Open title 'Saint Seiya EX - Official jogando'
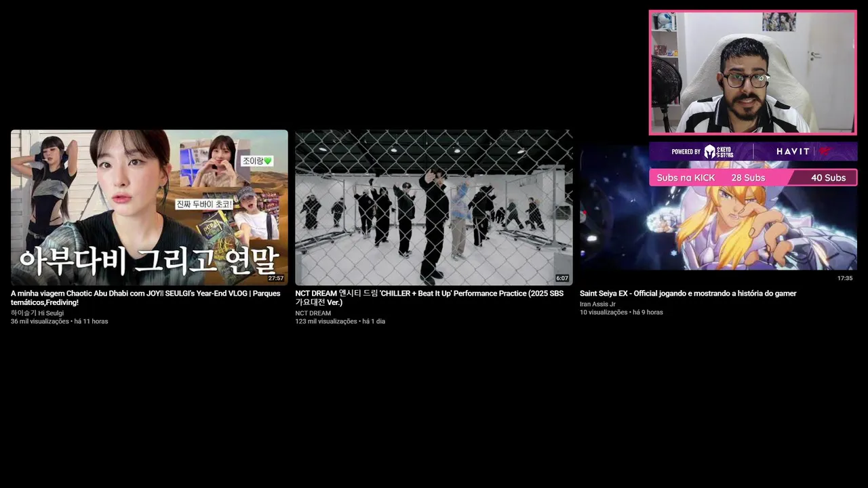Viewport: 868px width, 488px height. click(688, 293)
